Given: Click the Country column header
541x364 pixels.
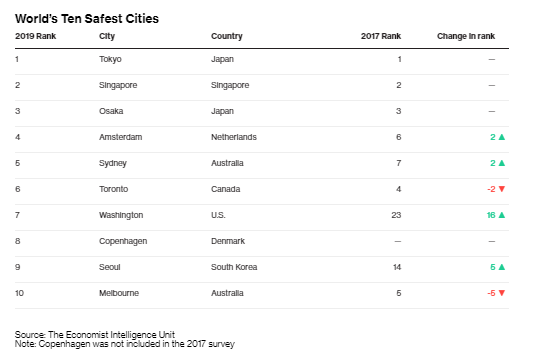Looking at the screenshot, I should tap(227, 36).
